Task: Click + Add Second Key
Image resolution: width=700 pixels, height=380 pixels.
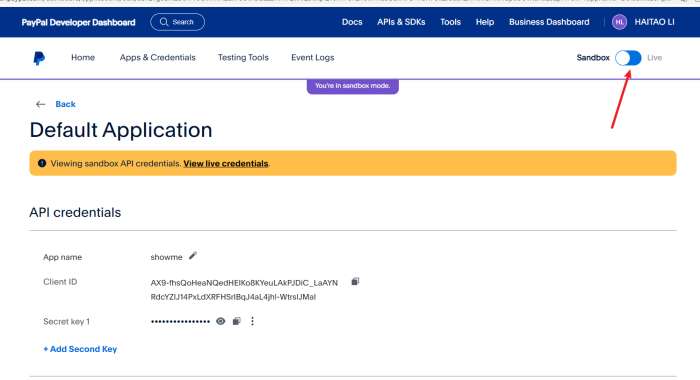Action: (x=80, y=349)
